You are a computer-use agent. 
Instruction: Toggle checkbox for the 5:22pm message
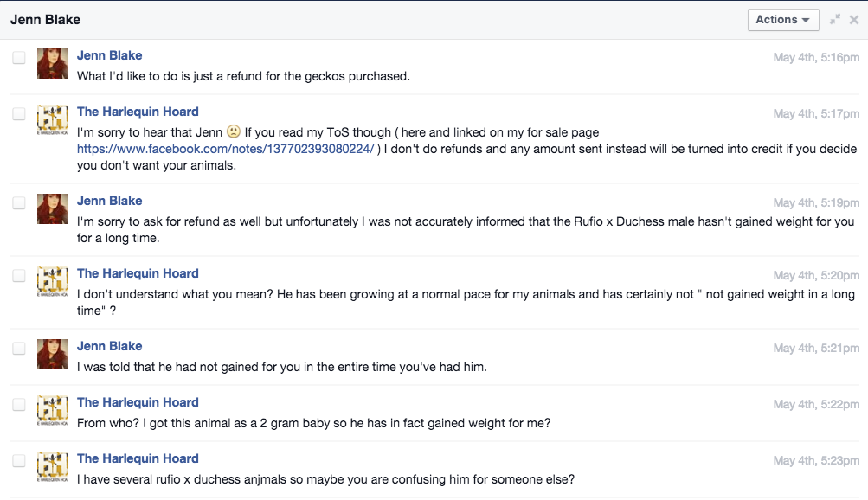pos(19,404)
